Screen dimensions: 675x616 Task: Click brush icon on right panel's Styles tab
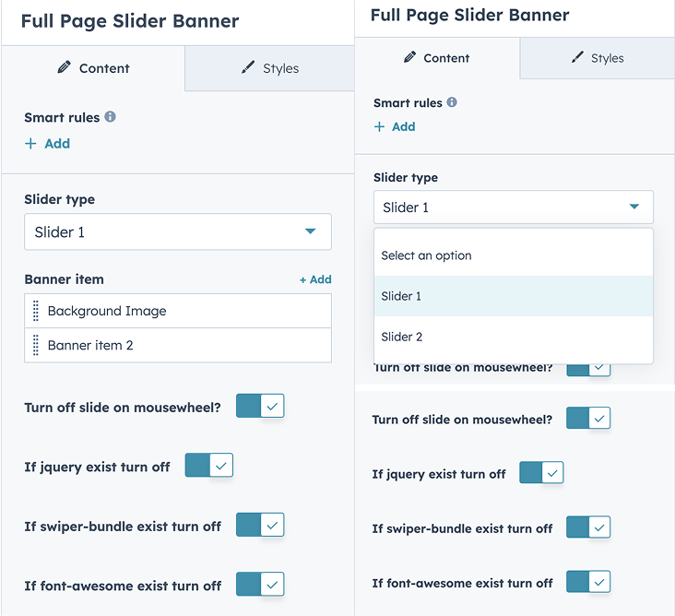pyautogui.click(x=577, y=58)
